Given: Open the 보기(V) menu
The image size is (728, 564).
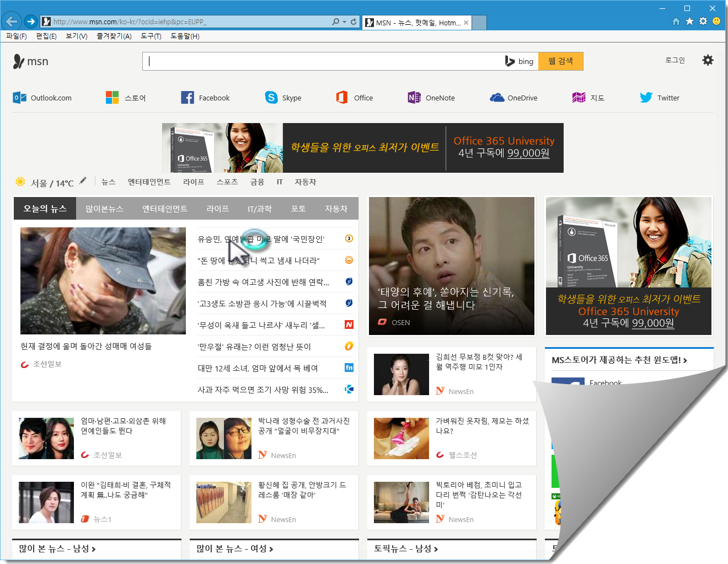Looking at the screenshot, I should point(77,36).
